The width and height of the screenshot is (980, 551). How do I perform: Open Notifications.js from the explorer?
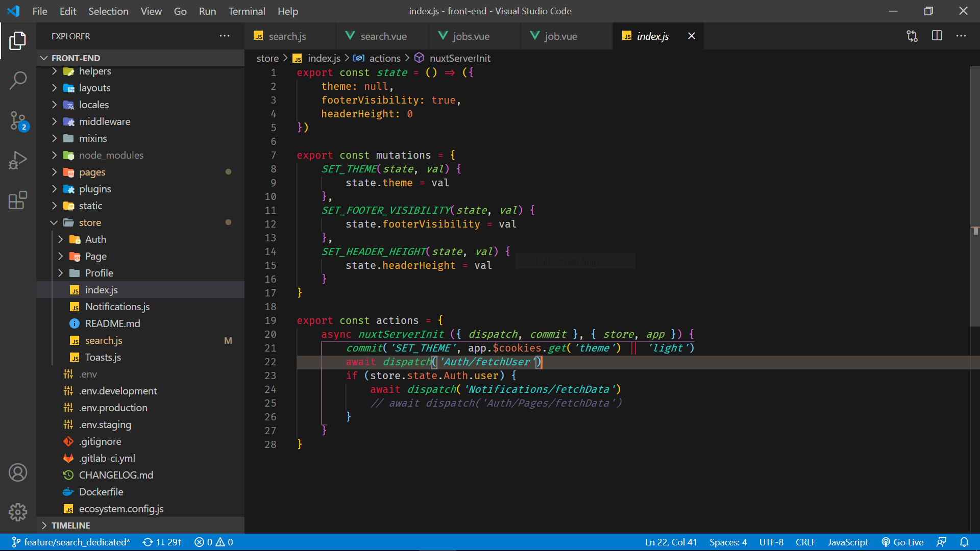[x=117, y=307]
